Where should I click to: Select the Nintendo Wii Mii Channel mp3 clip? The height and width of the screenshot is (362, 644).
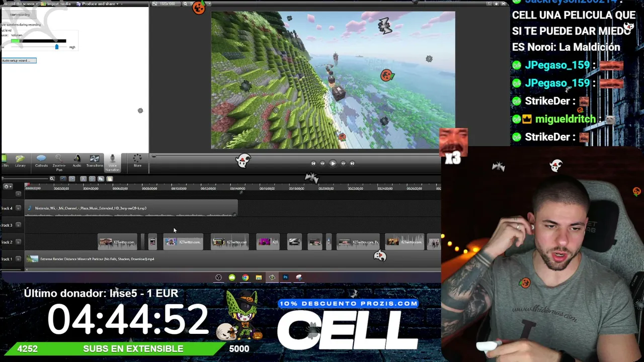pos(131,208)
